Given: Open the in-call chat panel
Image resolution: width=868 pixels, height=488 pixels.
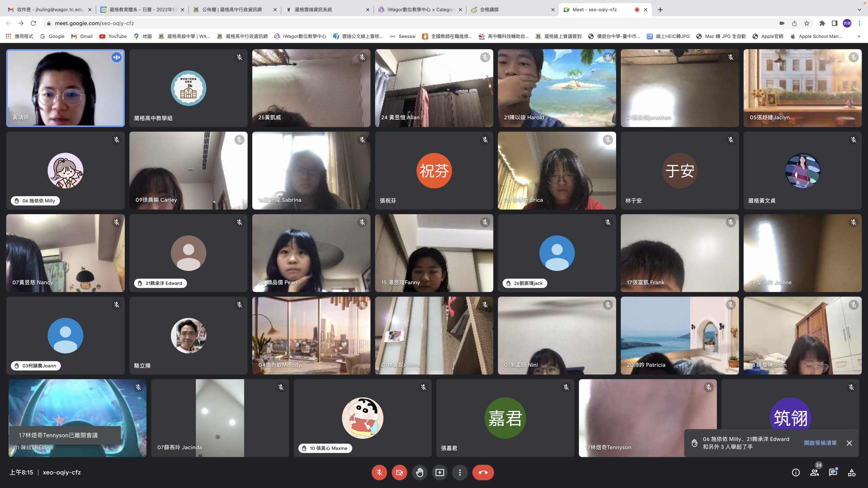Looking at the screenshot, I should click(833, 472).
